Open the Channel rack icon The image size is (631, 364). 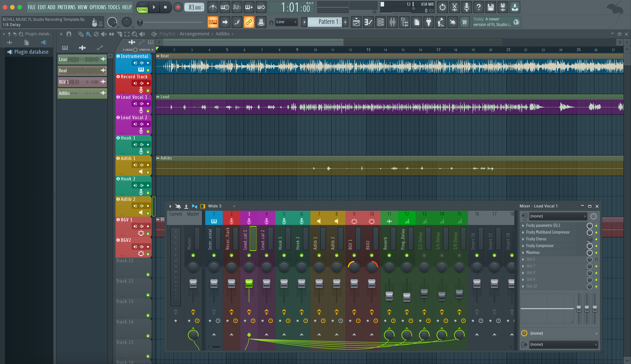[380, 22]
